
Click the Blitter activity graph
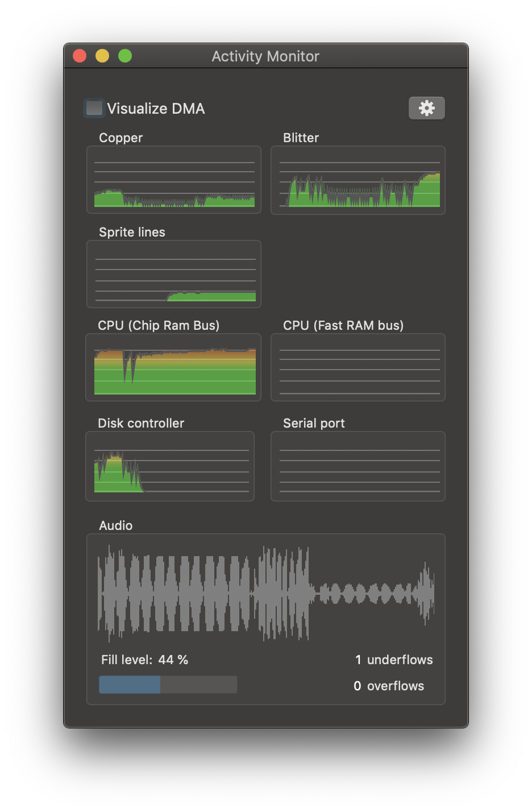tap(358, 180)
